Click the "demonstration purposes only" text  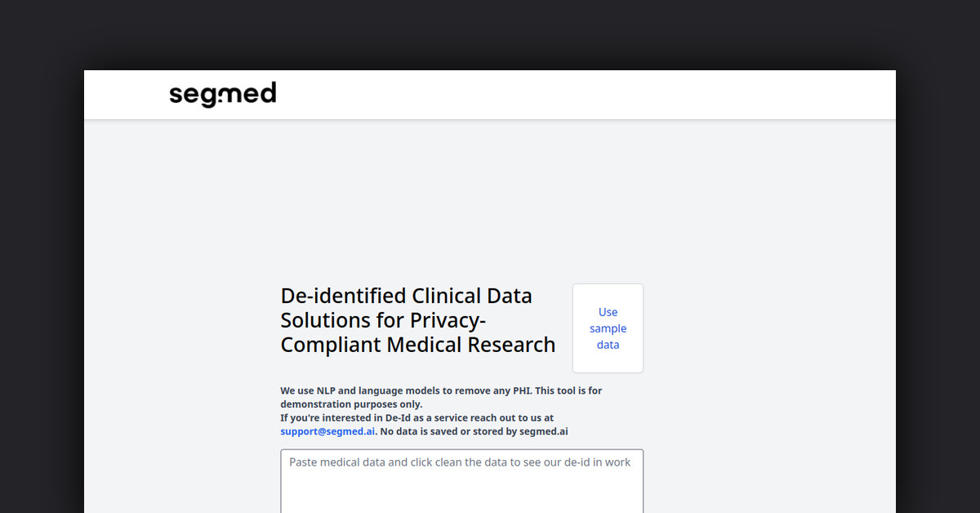tap(351, 404)
